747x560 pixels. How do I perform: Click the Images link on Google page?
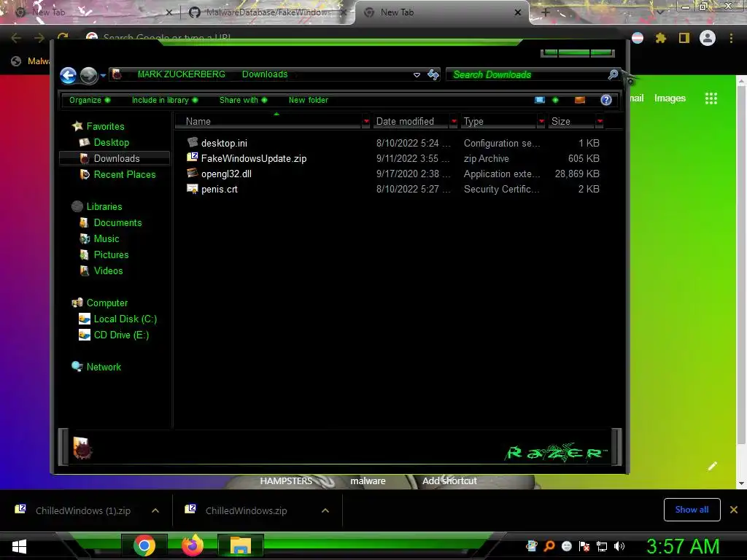point(670,98)
